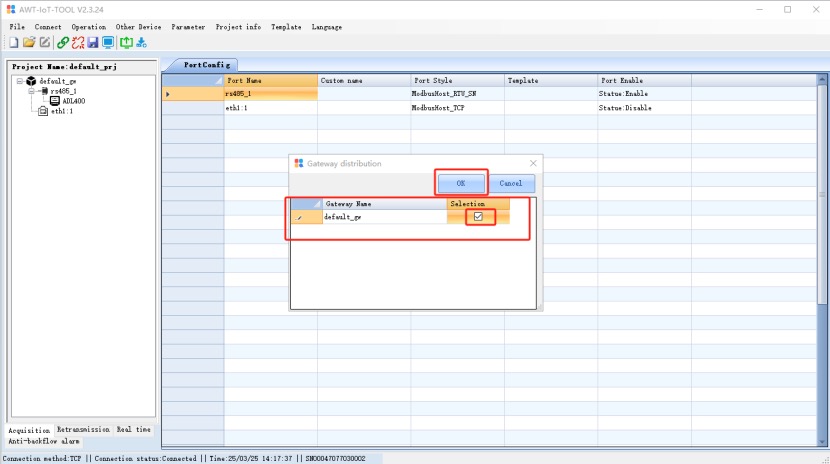Image resolution: width=830 pixels, height=464 pixels.
Task: Click the blue monitor toolbar icon
Action: (x=108, y=42)
